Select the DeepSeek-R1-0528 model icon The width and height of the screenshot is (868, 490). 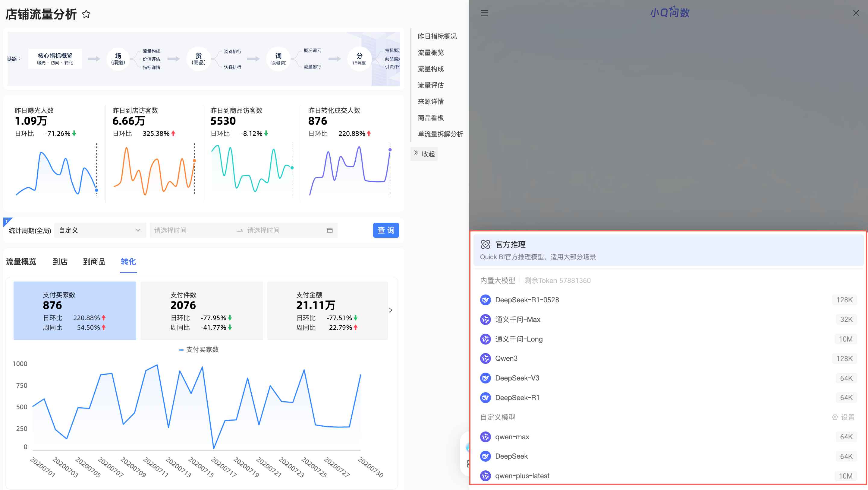pyautogui.click(x=485, y=300)
